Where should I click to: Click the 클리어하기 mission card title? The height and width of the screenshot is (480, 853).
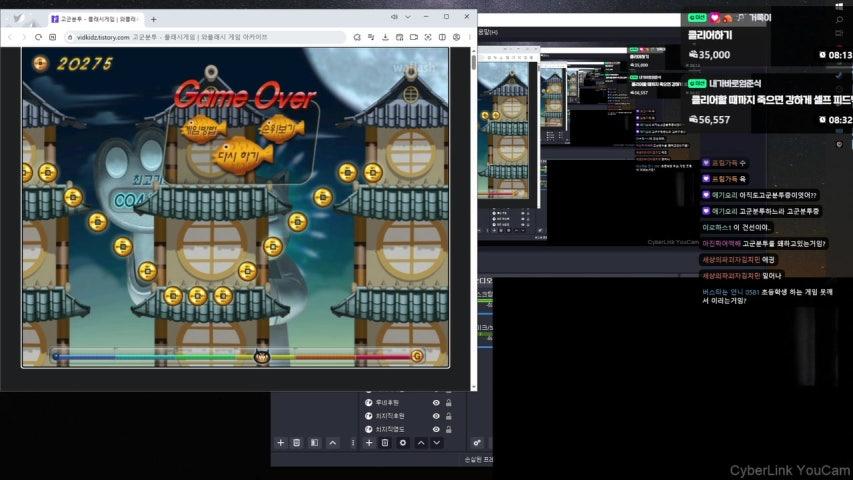point(710,35)
